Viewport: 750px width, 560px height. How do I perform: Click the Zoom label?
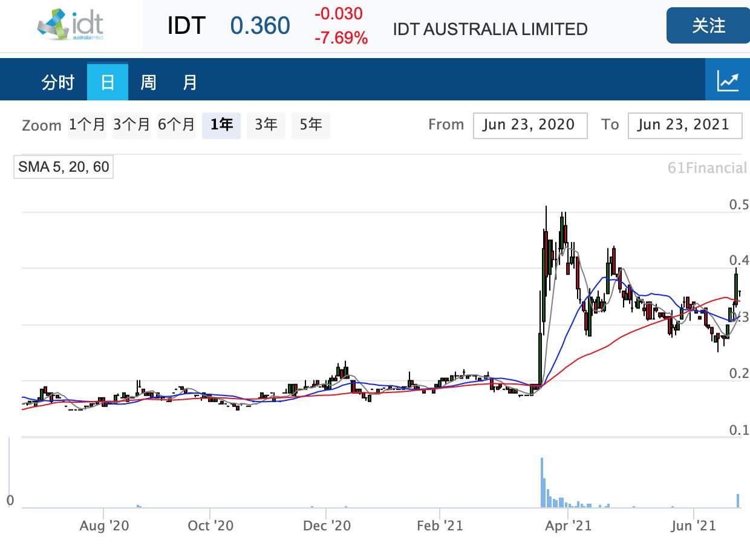(x=42, y=126)
